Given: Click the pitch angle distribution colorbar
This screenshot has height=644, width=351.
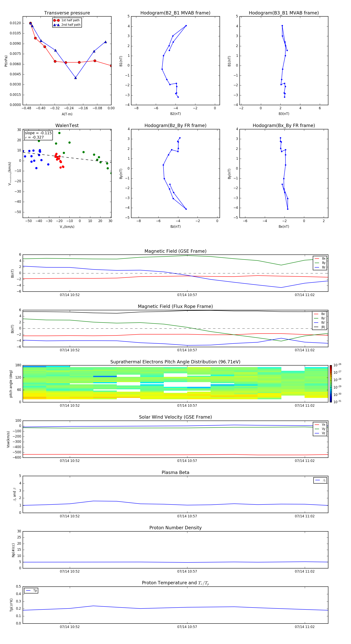Looking at the screenshot, I should point(331,384).
